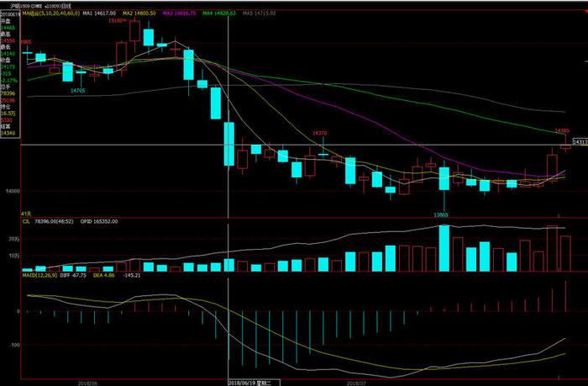Click the MACD(12,26,9) indicator label

pos(39,275)
